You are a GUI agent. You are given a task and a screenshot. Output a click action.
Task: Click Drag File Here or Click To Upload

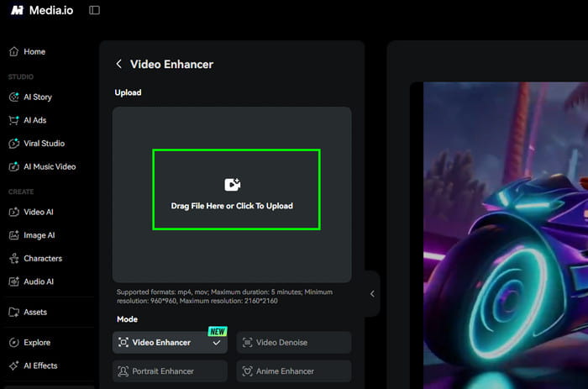232,206
